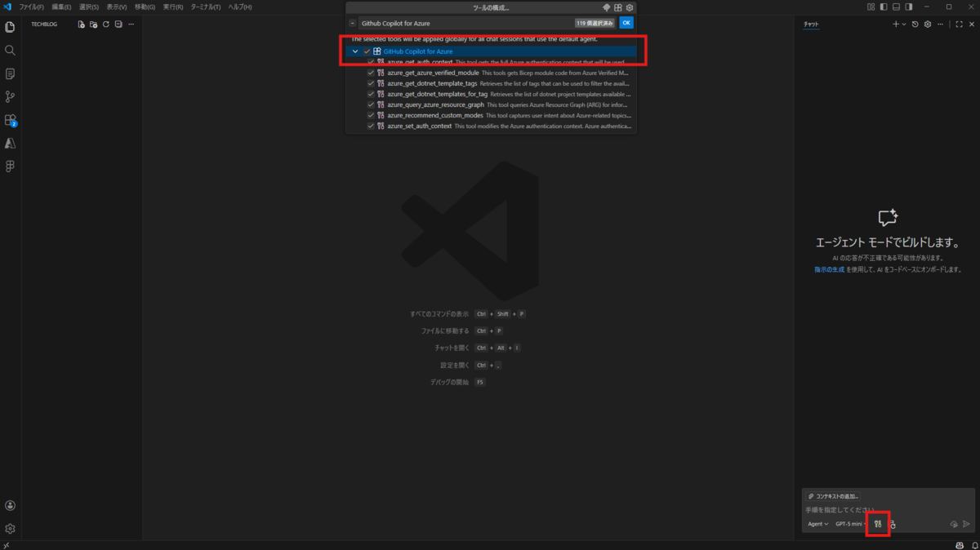This screenshot has width=980, height=550.
Task: Click the select-all box left of search field
Action: pos(352,23)
